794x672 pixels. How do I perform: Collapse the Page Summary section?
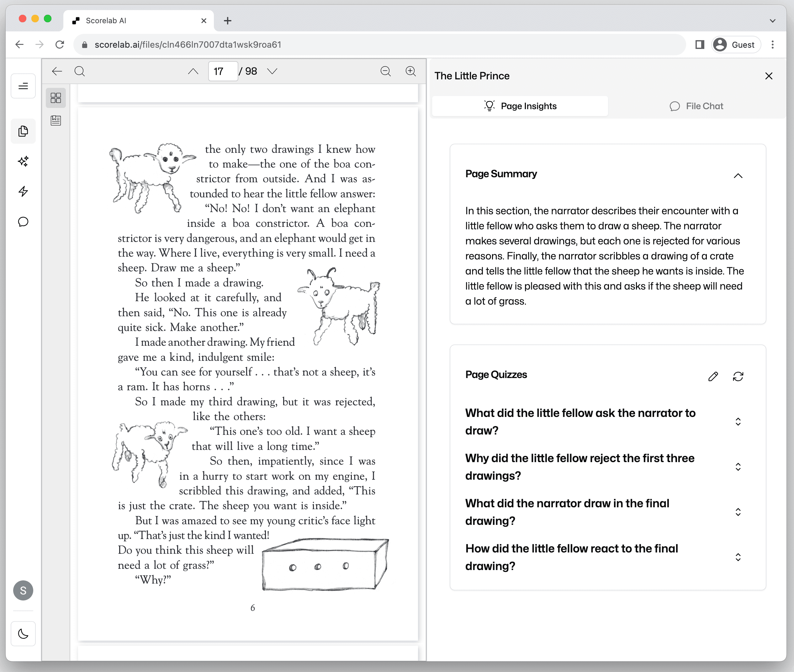738,176
